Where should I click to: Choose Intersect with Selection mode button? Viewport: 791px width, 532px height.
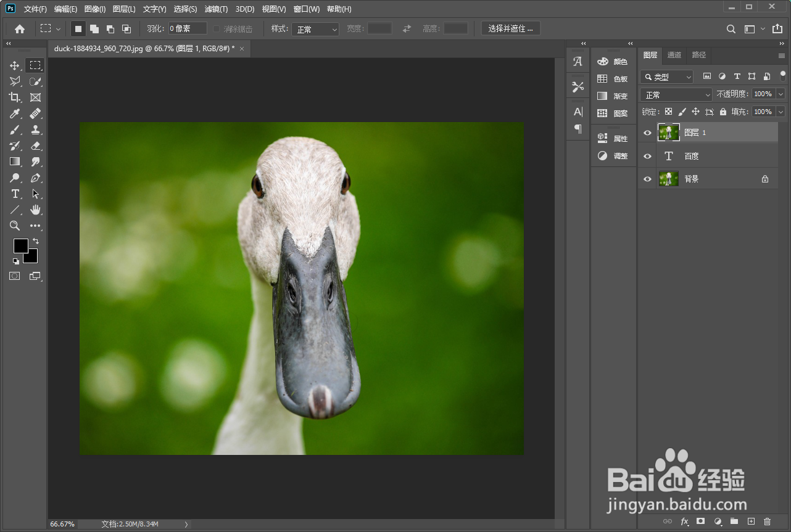[x=126, y=29]
